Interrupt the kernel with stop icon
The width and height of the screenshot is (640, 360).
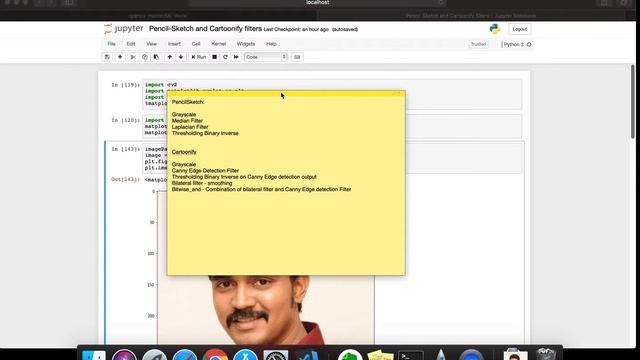pos(214,57)
